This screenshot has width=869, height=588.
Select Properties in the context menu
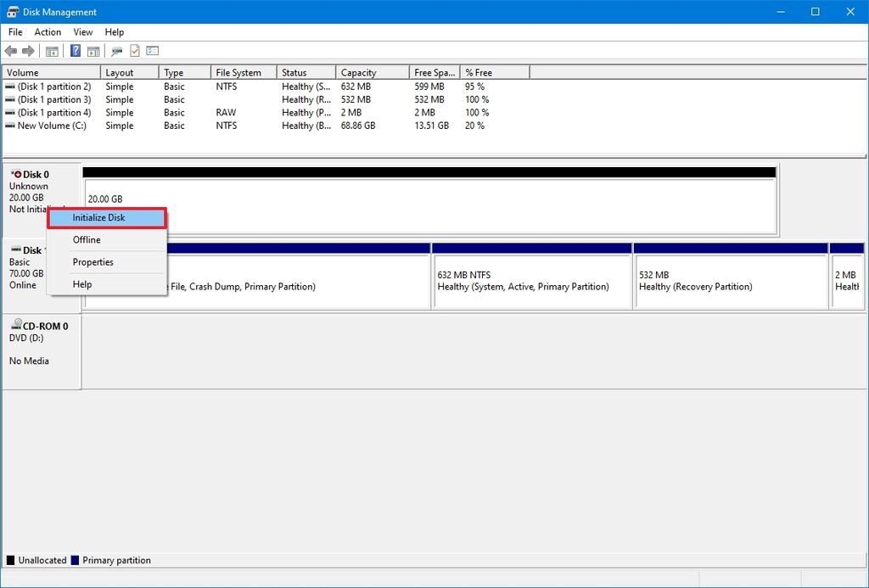tap(92, 261)
